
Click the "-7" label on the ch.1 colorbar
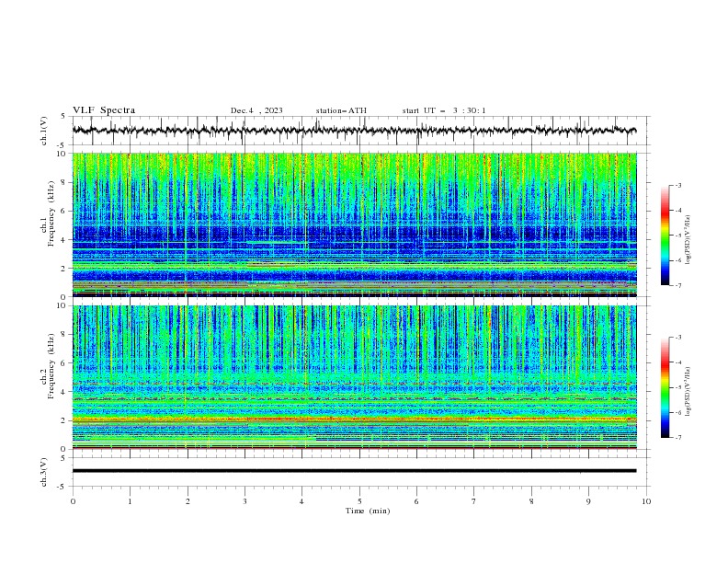click(677, 285)
